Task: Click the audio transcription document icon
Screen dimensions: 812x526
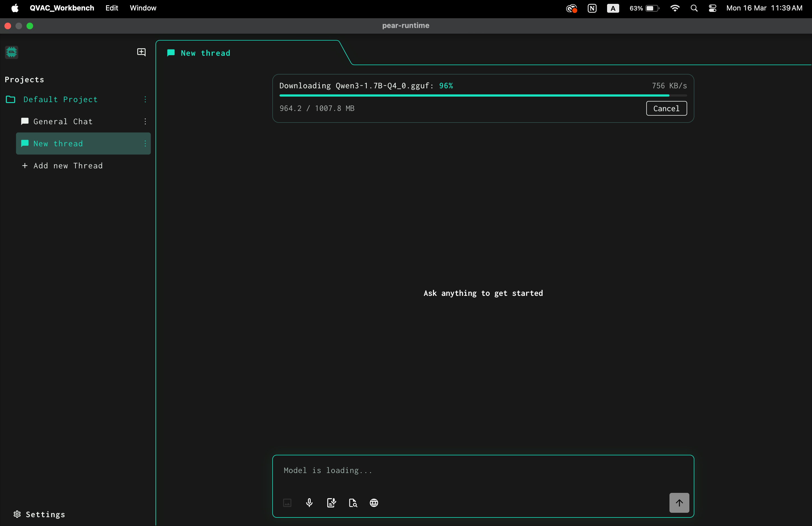Action: 331,503
